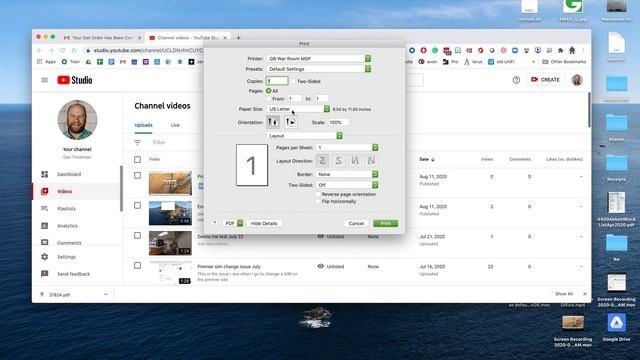Viewport: 640px width, 360px height.
Task: Enable Flip horizontally checkbox
Action: pyautogui.click(x=318, y=202)
